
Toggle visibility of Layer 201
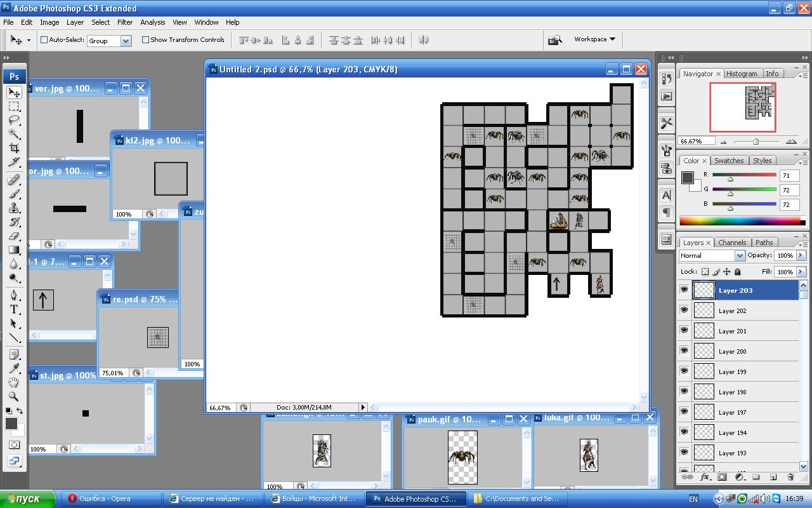[684, 331]
